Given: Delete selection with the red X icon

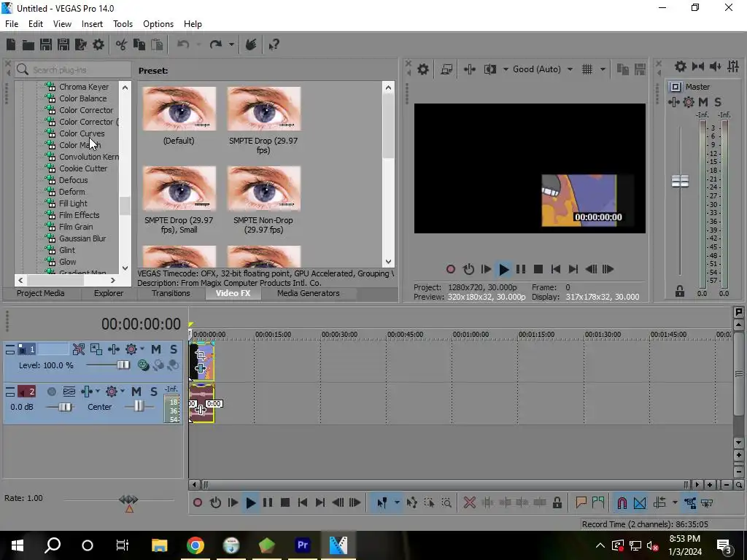Looking at the screenshot, I should (469, 502).
